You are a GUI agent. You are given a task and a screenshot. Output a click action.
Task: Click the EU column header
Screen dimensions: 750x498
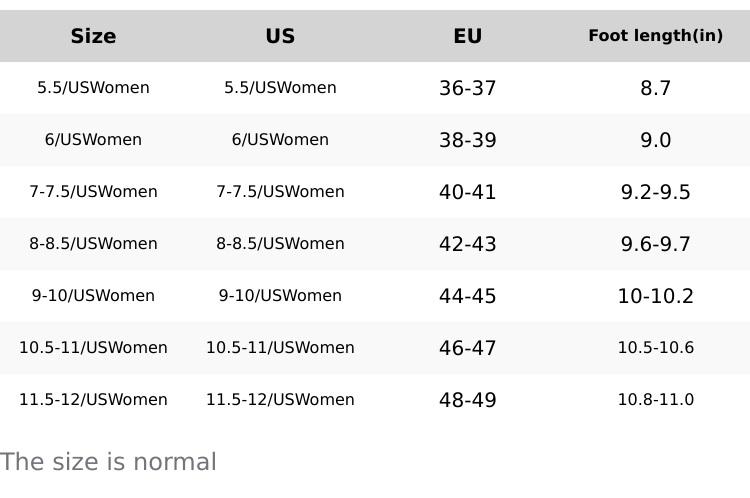(x=467, y=36)
